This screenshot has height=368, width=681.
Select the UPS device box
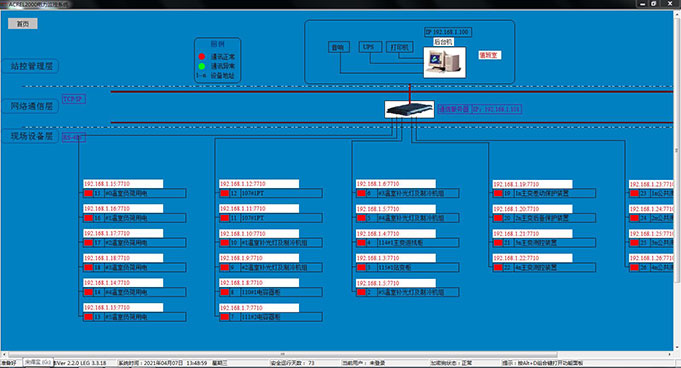click(370, 47)
